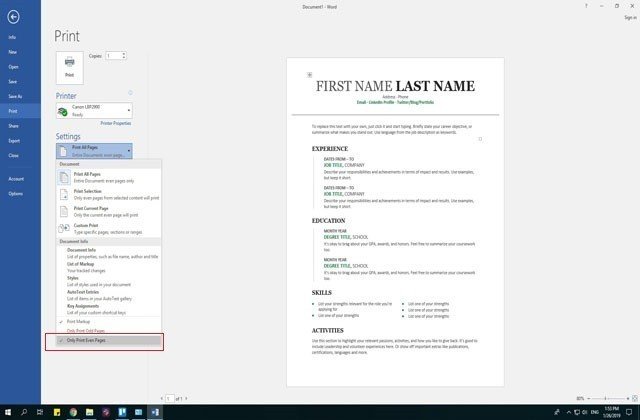Open the Canon LBP2900 printer dropdown
Image resolution: width=640 pixels, height=420 pixels.
[131, 111]
